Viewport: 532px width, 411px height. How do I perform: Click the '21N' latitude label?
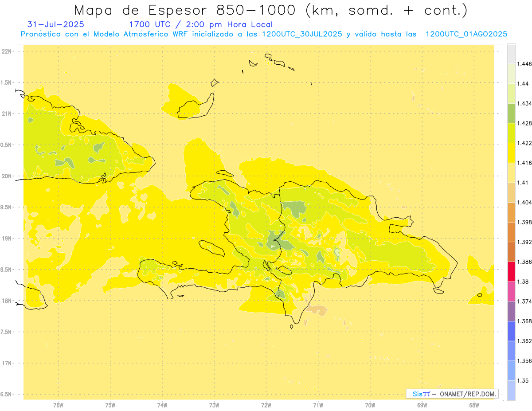tap(7, 114)
